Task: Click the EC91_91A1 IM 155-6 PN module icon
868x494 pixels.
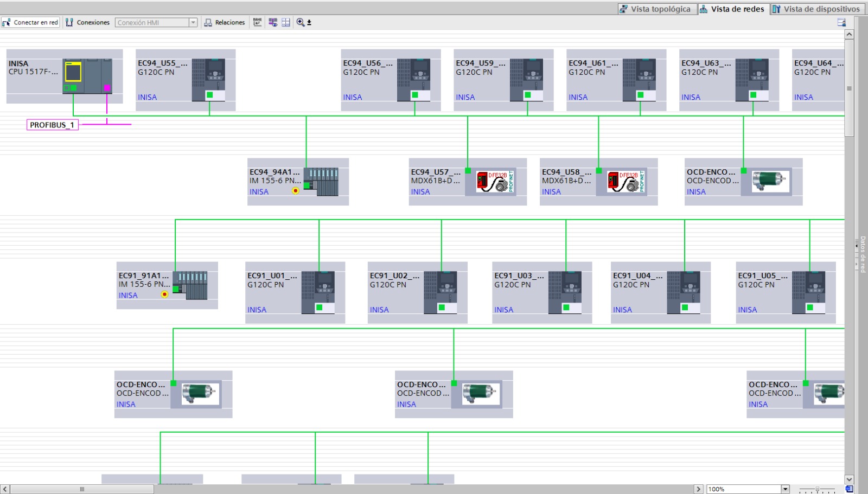Action: coord(190,286)
